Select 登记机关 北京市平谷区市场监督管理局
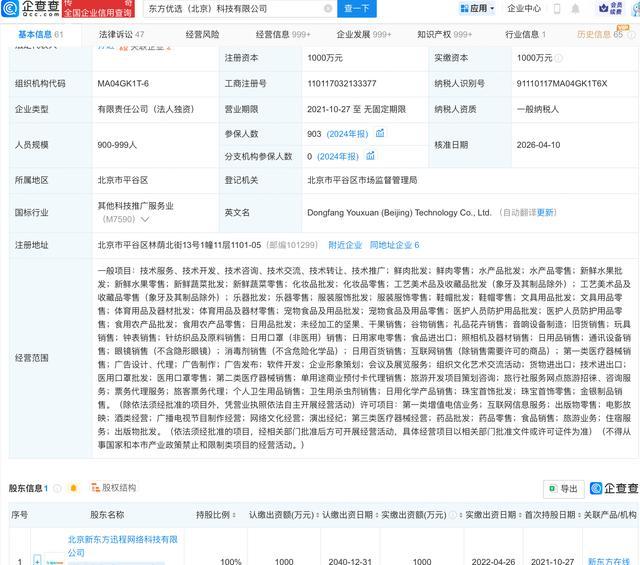Image resolution: width=640 pixels, height=565 pixels. click(362, 180)
